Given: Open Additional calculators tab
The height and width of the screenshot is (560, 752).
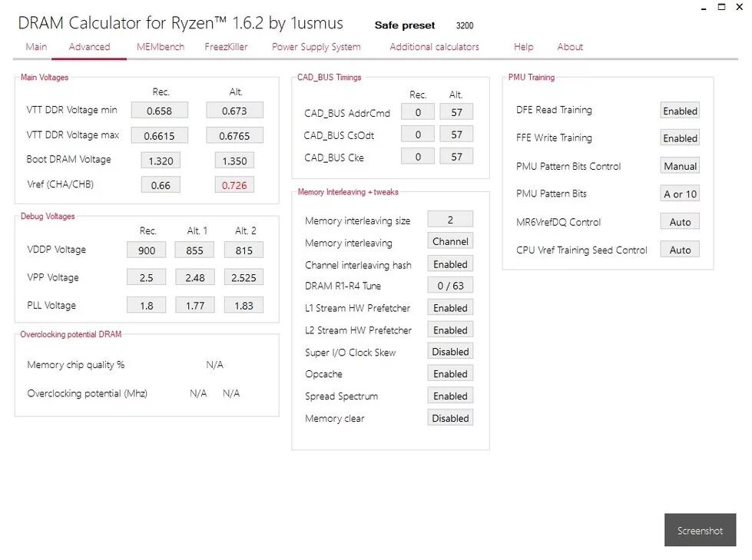Looking at the screenshot, I should click(434, 47).
